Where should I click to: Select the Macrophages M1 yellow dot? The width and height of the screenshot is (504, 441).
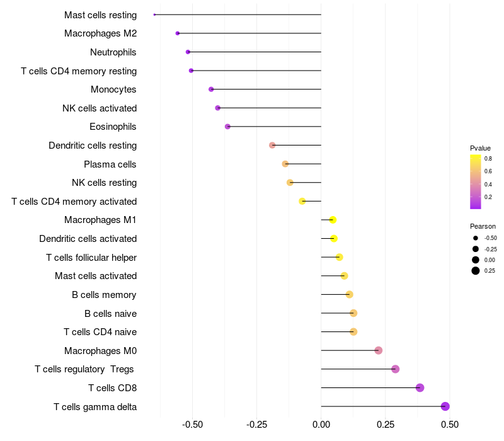(333, 220)
